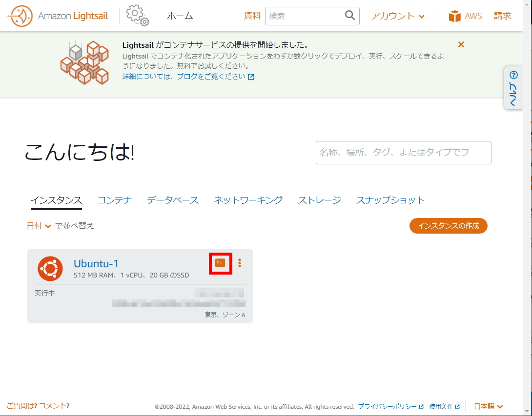This screenshot has width=532, height=416.
Task: Click the search magnifier icon
Action: pyautogui.click(x=350, y=16)
